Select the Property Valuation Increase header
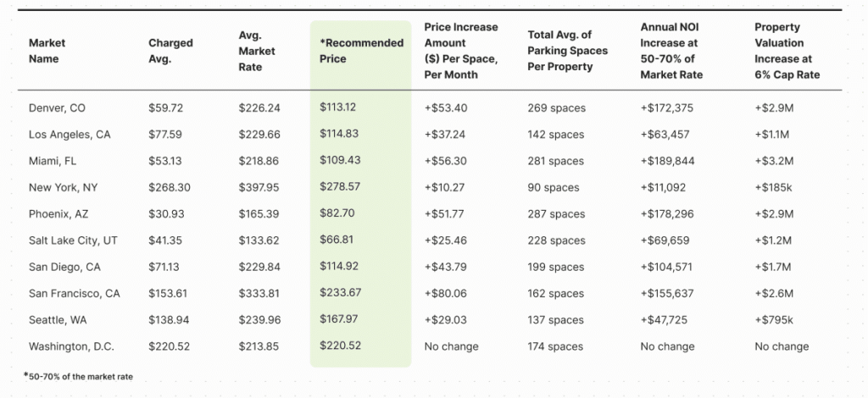 787,51
